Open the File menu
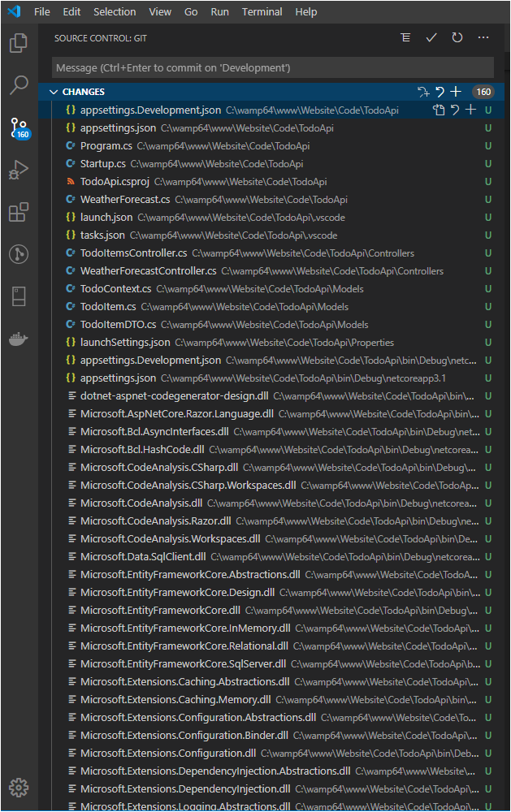 coord(42,11)
